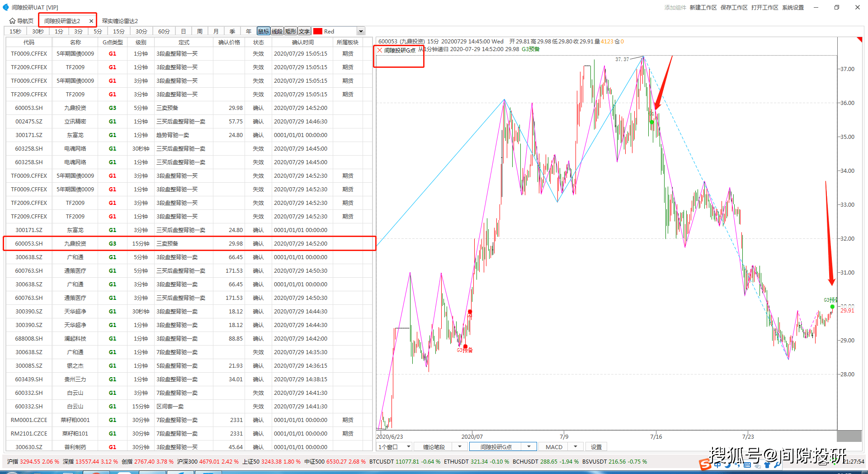Expand the 间隙投研G点 dropdown arrow
This screenshot has width=868, height=474.
point(529,447)
